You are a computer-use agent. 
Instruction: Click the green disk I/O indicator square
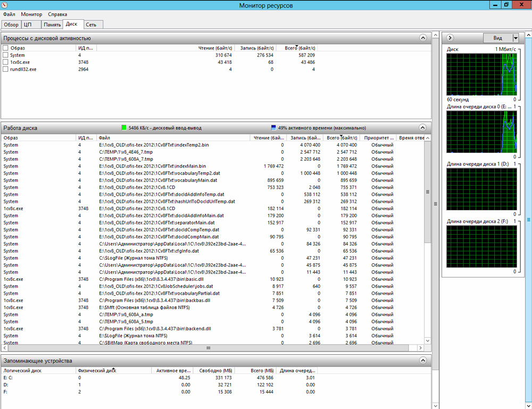[x=124, y=128]
